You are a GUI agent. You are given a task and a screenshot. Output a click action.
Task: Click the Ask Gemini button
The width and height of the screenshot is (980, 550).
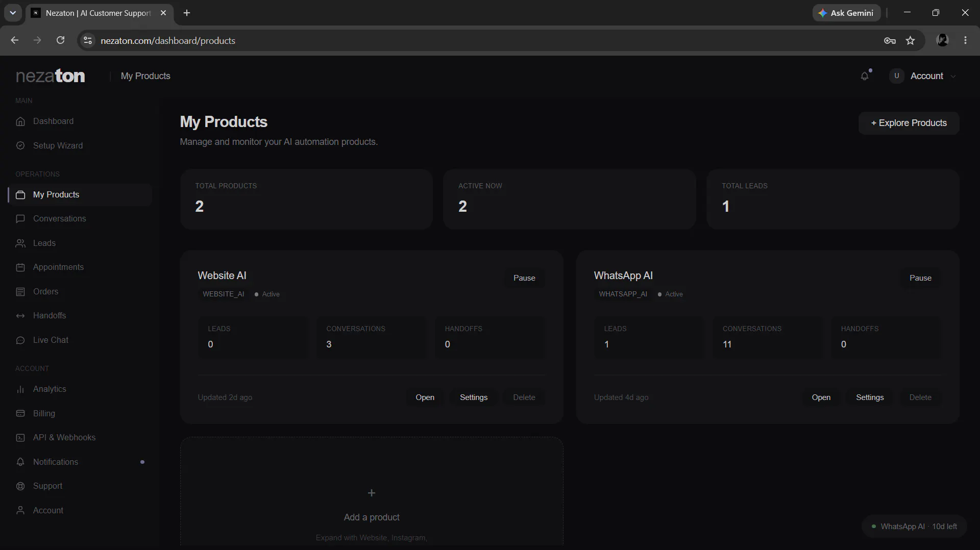[x=846, y=13]
